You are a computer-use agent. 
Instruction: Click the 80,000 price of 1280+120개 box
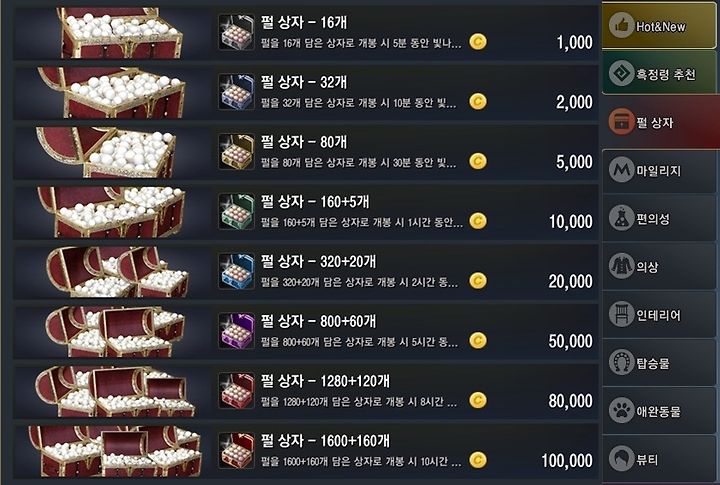[570, 401]
